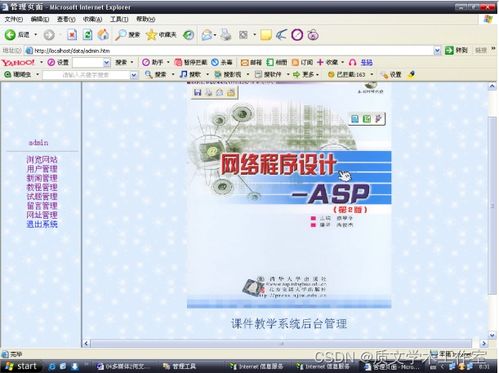
Task: Click the 退出系统 link
Action: click(x=42, y=224)
